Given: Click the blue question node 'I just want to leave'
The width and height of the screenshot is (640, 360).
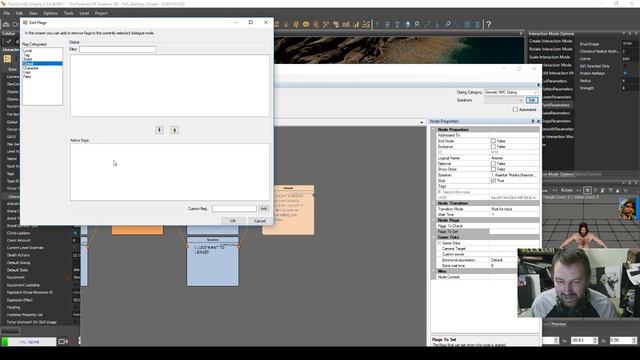Looking at the screenshot, I should (213, 261).
